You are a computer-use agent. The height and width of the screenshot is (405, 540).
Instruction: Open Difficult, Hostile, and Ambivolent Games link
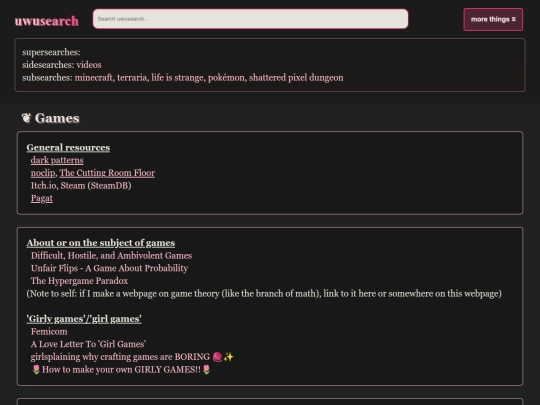pyautogui.click(x=111, y=256)
